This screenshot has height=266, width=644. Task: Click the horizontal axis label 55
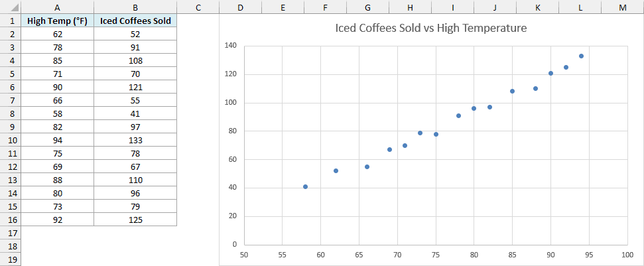(282, 255)
